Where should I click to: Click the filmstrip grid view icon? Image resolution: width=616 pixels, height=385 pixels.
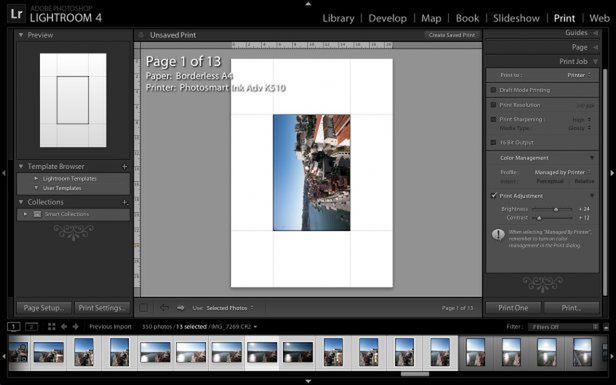click(51, 326)
